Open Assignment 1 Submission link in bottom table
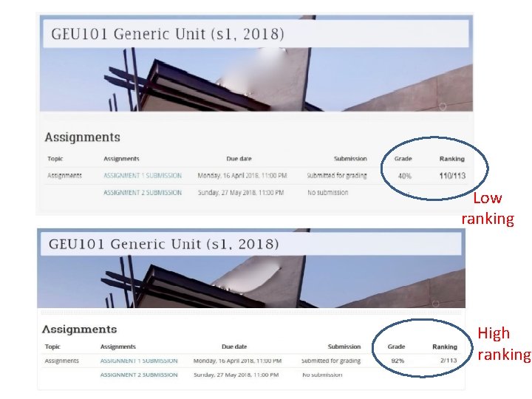The image size is (532, 399). pos(139,361)
